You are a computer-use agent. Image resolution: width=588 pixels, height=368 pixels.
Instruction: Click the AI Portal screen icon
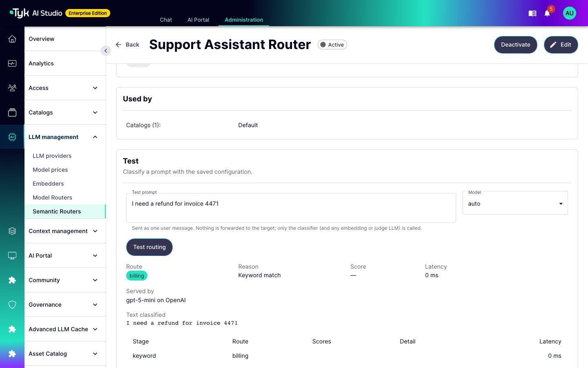tap(12, 256)
